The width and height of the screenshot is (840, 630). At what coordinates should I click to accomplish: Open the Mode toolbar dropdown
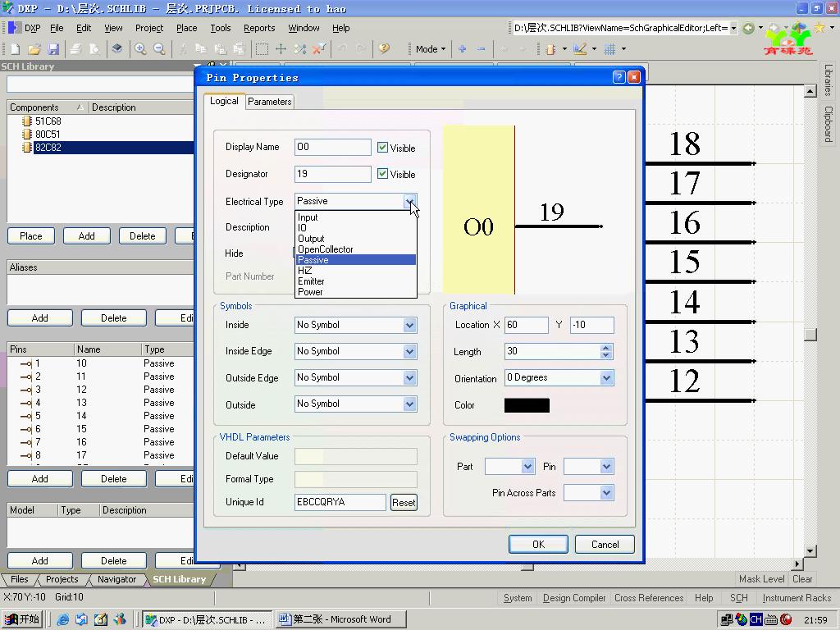[x=431, y=49]
